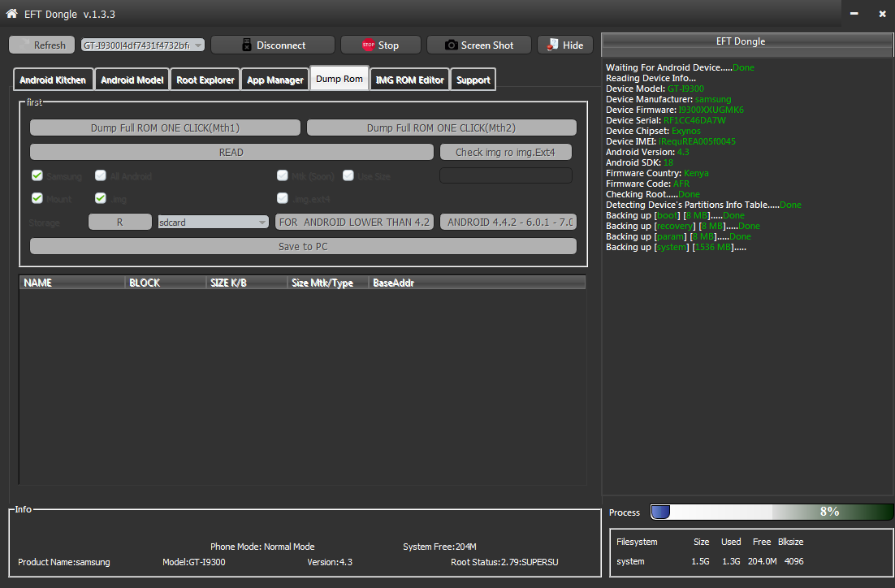Click log line 'Backing up [system] [1536 MB]'
The image size is (895, 588).
[x=676, y=247]
